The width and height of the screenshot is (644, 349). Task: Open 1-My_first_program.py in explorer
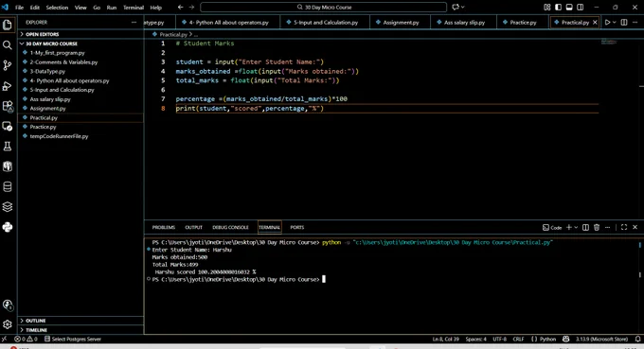coord(80,53)
